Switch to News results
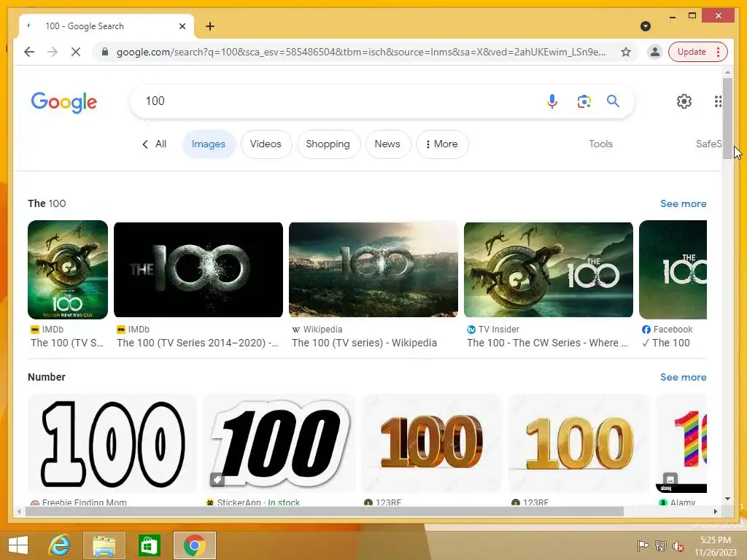 387,144
